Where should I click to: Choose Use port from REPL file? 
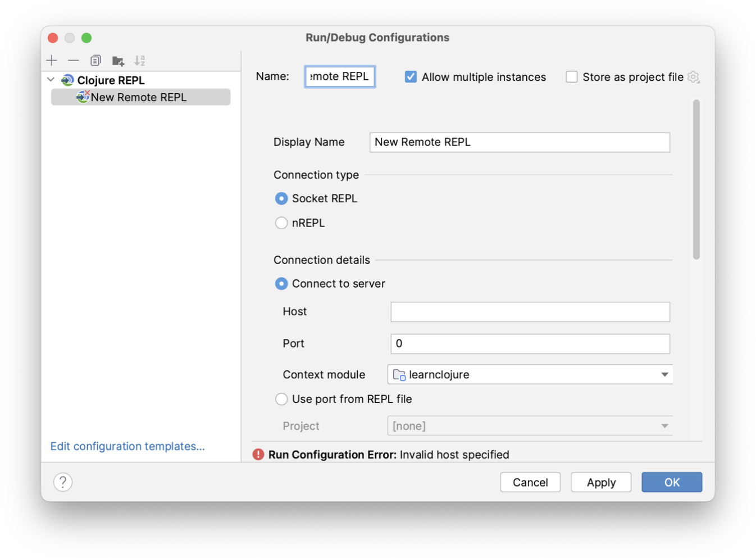point(281,399)
